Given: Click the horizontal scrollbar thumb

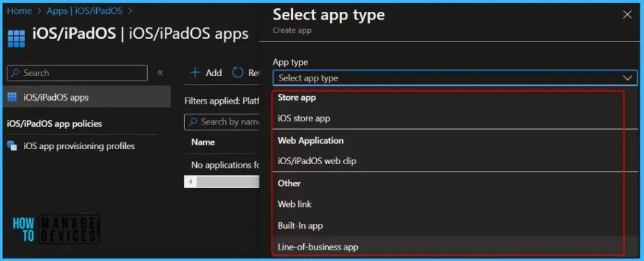Looking at the screenshot, I should 228,181.
